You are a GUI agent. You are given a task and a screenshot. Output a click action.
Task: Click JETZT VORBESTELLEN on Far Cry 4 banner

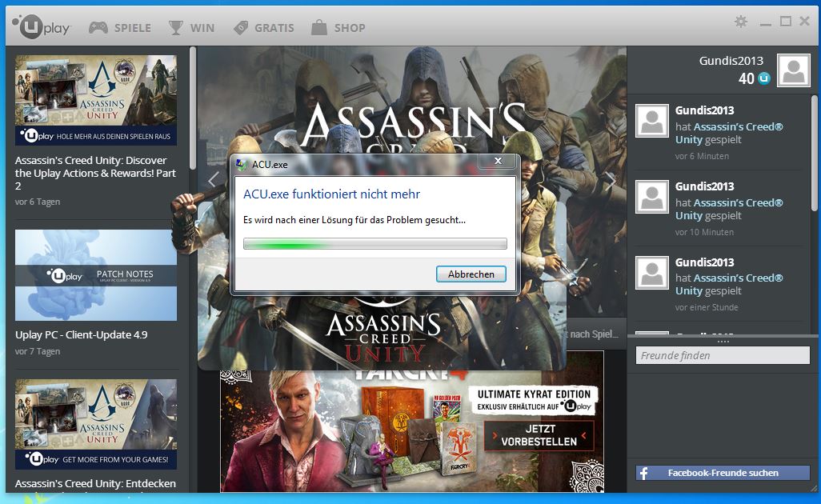[539, 435]
